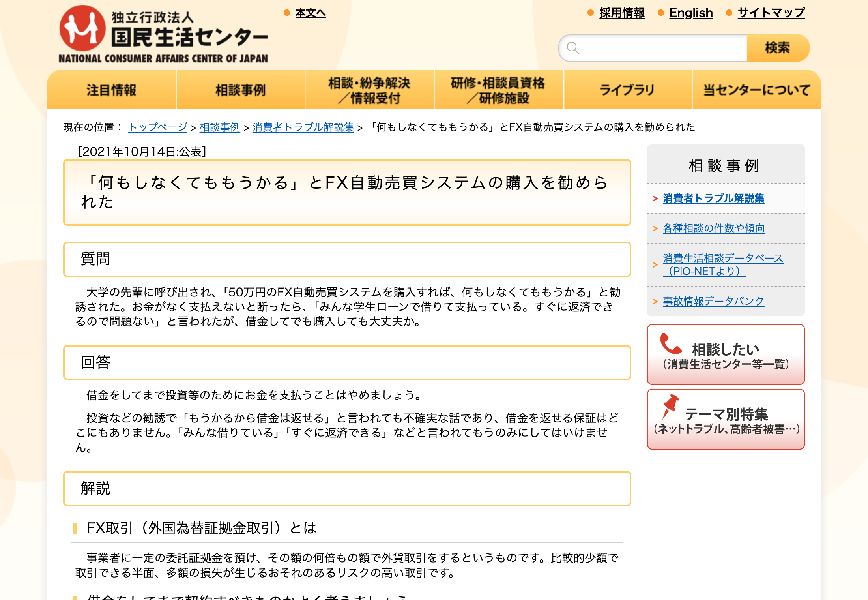868x600 pixels.
Task: Go to トップページ in breadcrumb
Action: (x=158, y=127)
